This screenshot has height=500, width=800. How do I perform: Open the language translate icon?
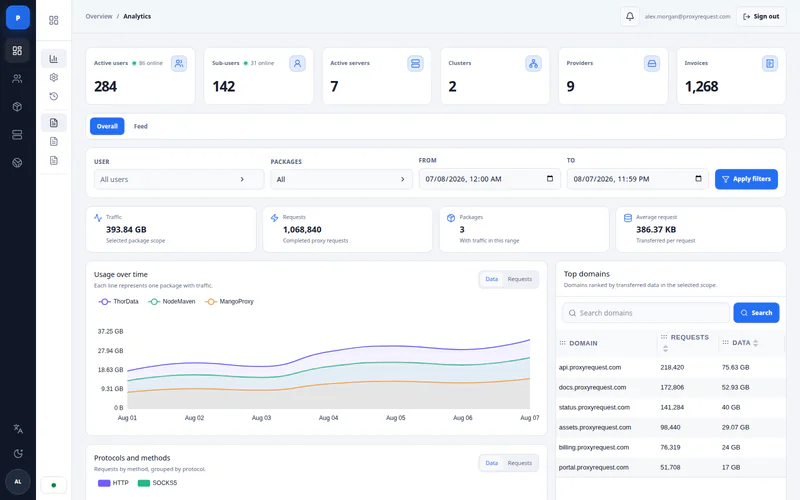pos(18,429)
